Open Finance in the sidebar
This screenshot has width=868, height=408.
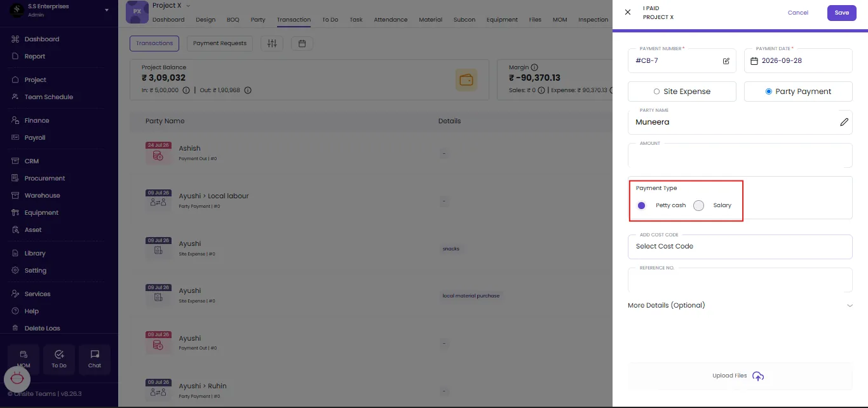point(37,120)
